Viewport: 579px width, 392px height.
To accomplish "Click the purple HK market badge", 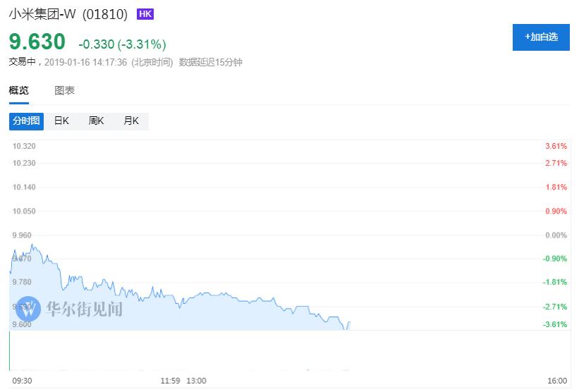I will [x=145, y=13].
